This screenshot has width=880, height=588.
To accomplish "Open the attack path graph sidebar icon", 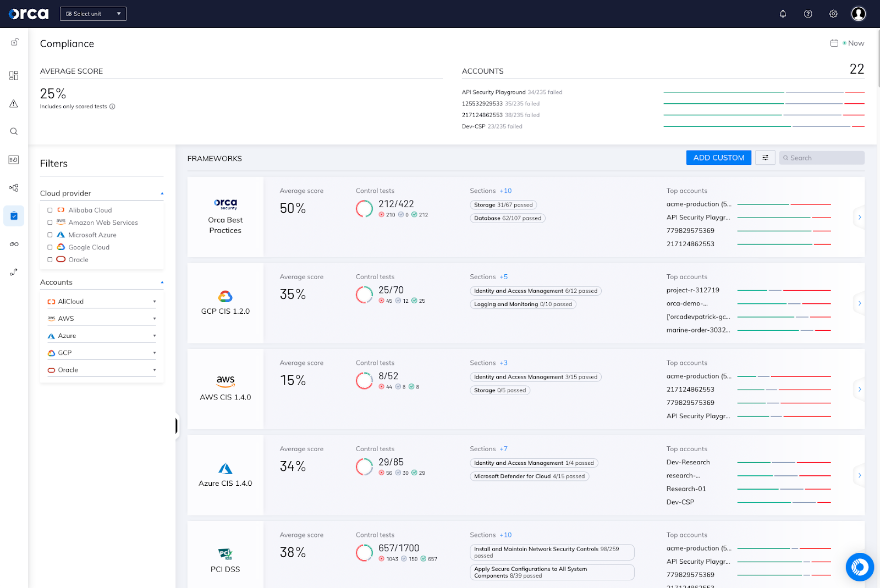I will [14, 187].
